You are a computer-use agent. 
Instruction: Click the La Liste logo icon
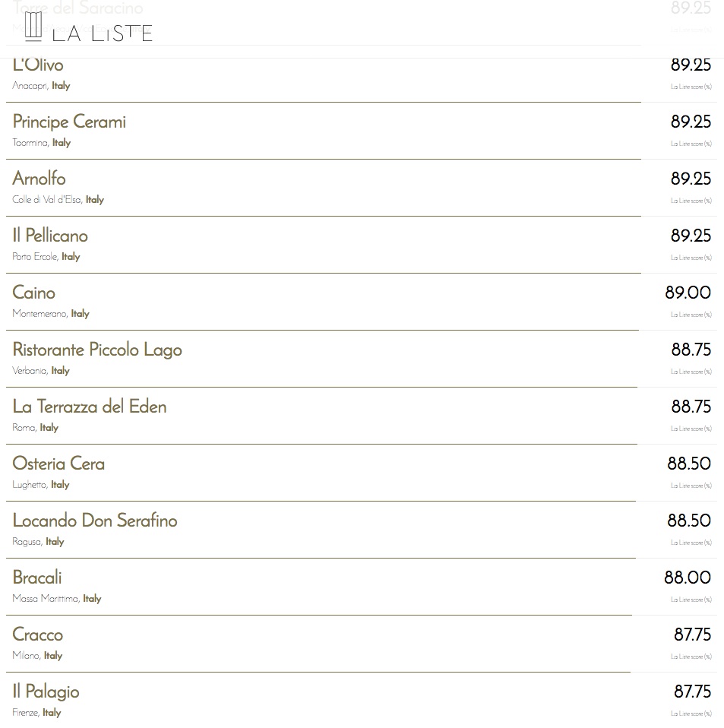(x=33, y=27)
